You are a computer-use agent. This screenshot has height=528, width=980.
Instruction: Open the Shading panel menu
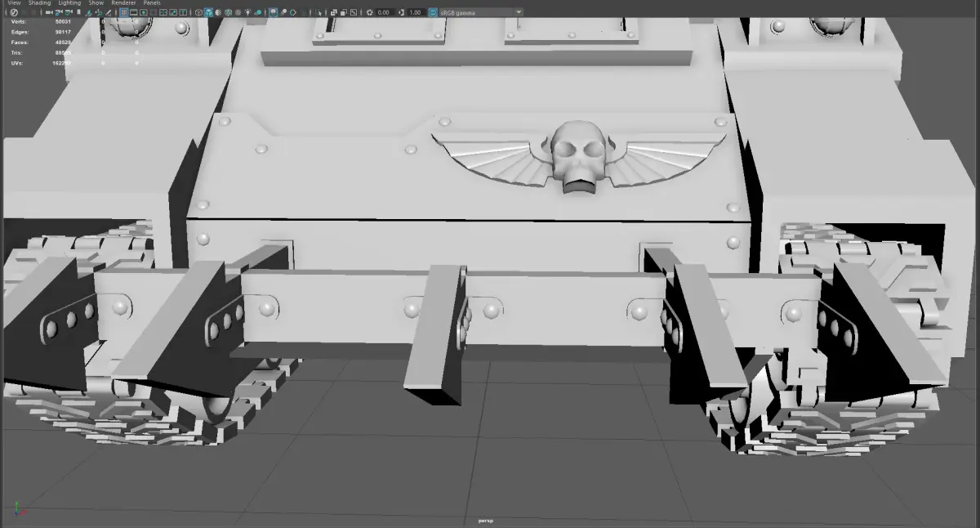39,3
